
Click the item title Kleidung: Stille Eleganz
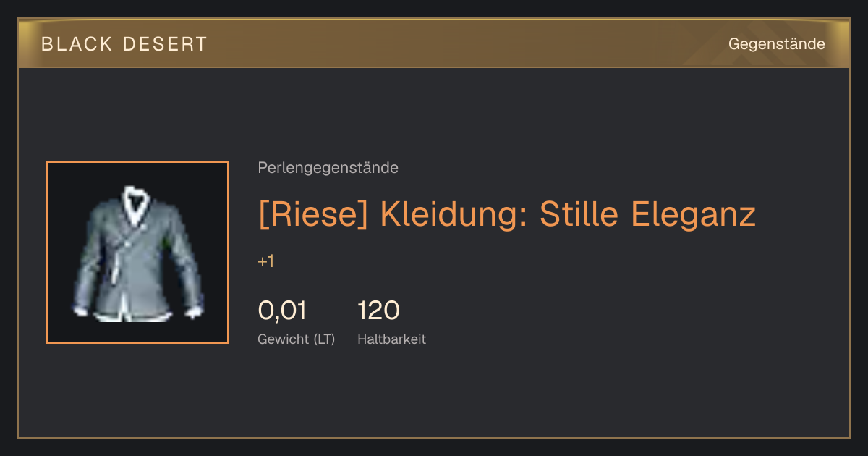tap(568, 214)
